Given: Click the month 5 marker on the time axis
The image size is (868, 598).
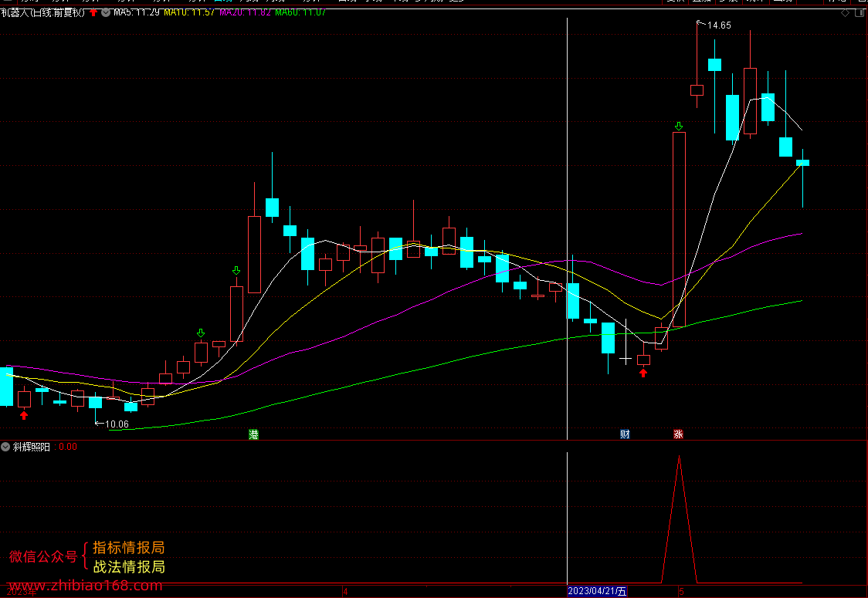Looking at the screenshot, I should [681, 591].
